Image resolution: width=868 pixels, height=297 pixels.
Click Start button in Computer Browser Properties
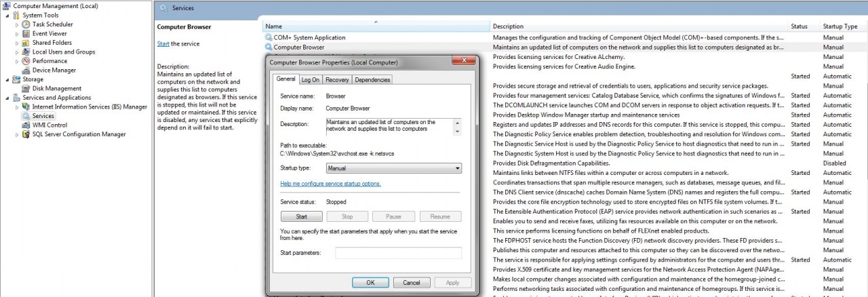pyautogui.click(x=302, y=217)
